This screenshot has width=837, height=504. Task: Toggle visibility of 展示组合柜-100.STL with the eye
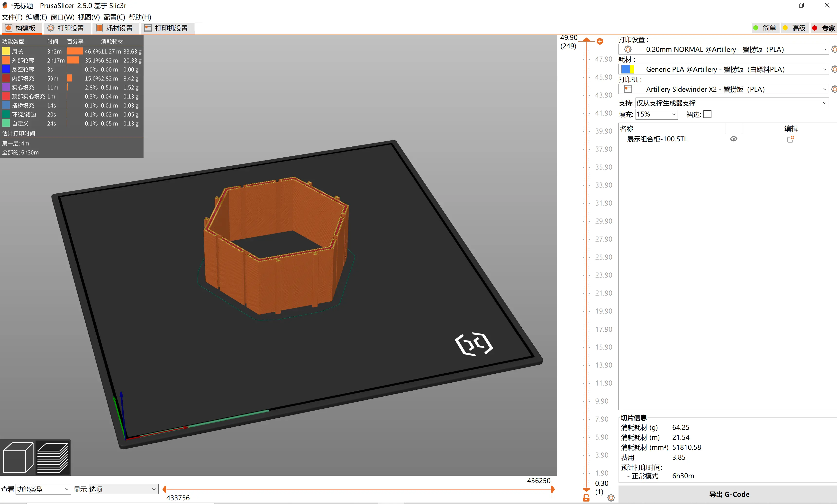734,139
